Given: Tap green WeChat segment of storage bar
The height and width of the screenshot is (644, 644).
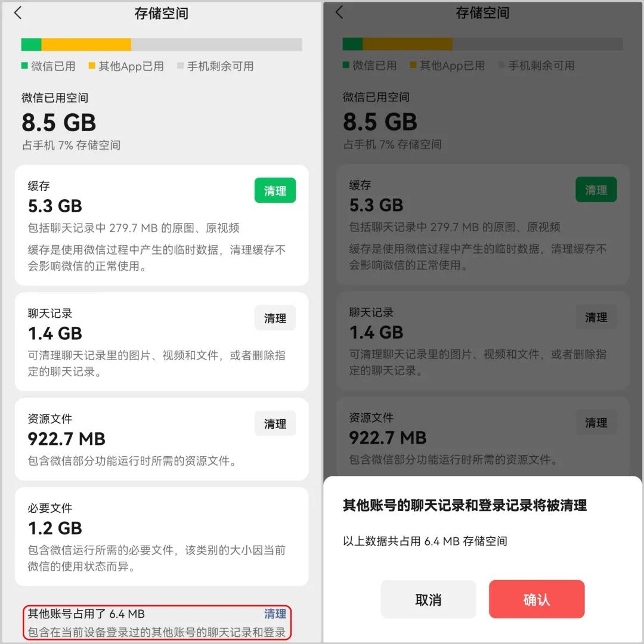Looking at the screenshot, I should point(31,44).
